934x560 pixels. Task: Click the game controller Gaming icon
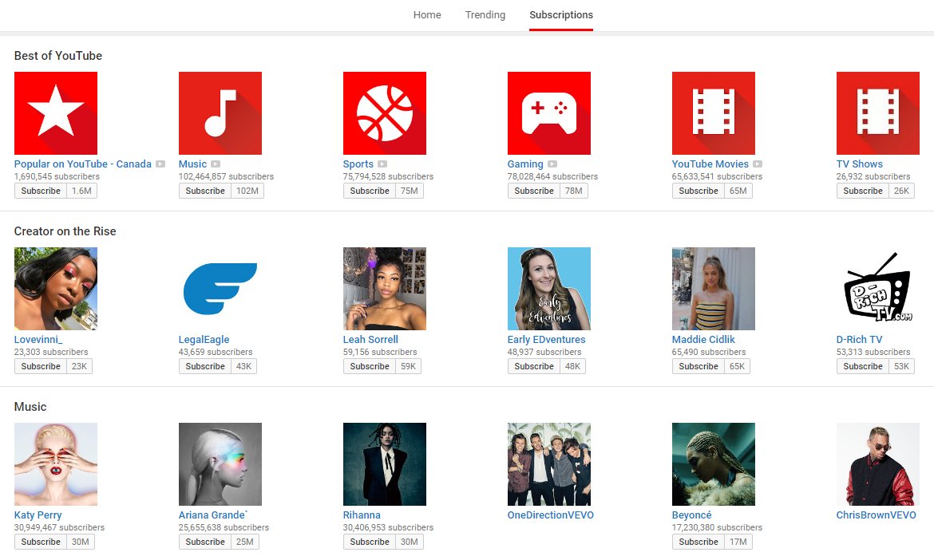point(549,113)
